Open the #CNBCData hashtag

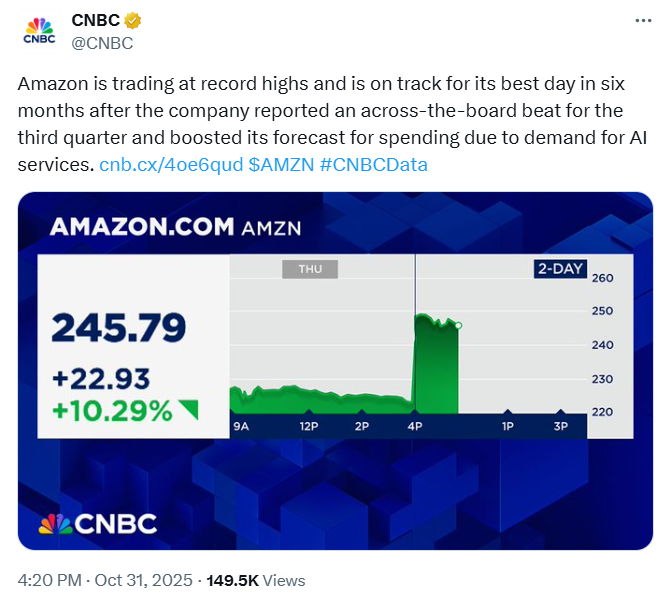(373, 163)
